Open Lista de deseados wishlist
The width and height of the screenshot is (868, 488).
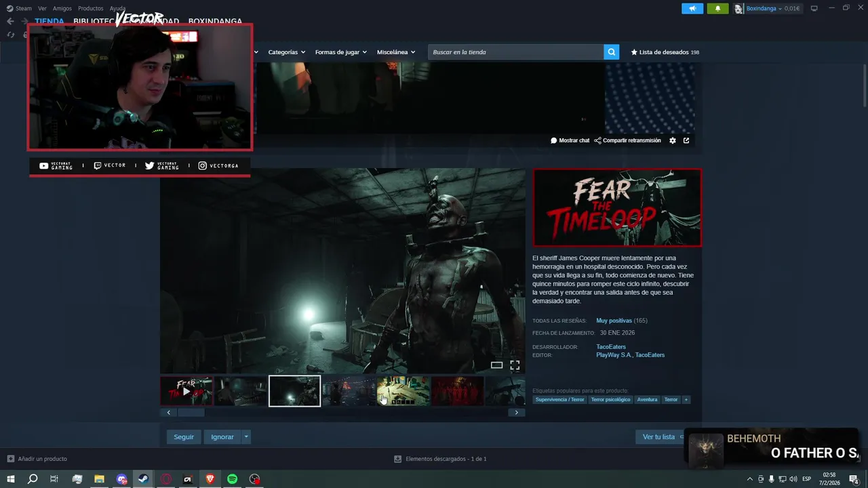tap(665, 52)
